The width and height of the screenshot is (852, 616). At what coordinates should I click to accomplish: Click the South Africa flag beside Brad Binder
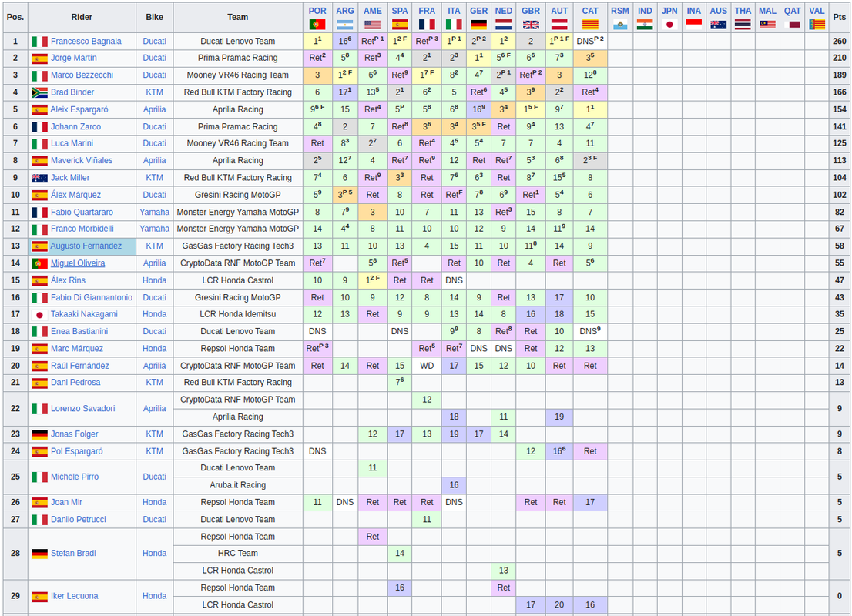(x=39, y=92)
